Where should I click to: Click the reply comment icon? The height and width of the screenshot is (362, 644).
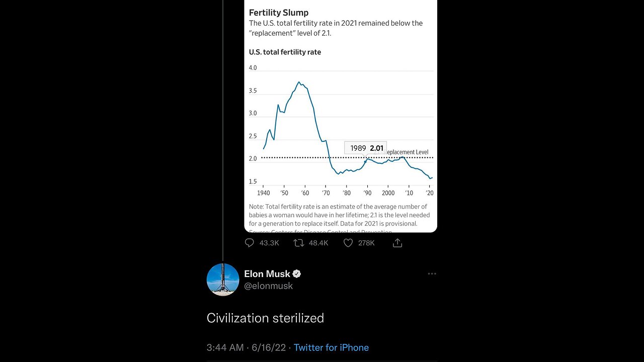pyautogui.click(x=249, y=243)
